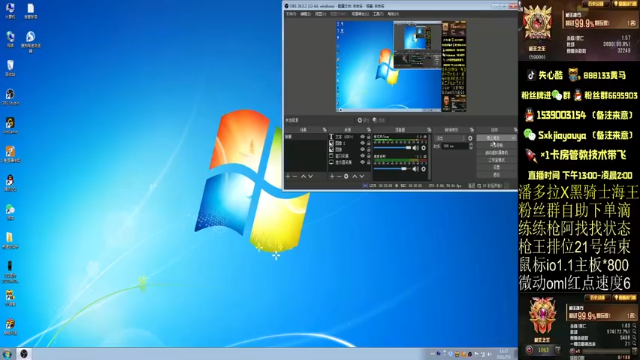
Task: Open the Windows Start menu orb
Action: tap(7, 354)
